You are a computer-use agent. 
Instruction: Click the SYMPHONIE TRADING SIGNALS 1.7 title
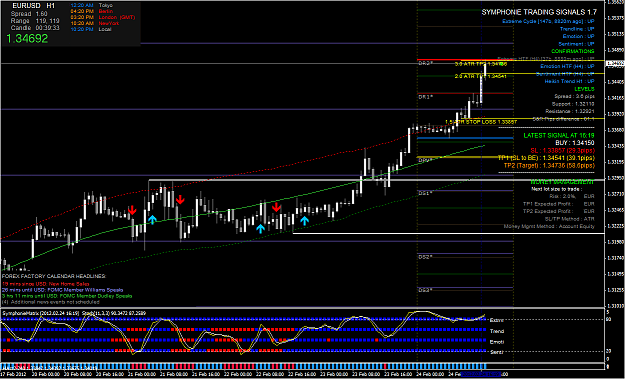click(x=538, y=12)
